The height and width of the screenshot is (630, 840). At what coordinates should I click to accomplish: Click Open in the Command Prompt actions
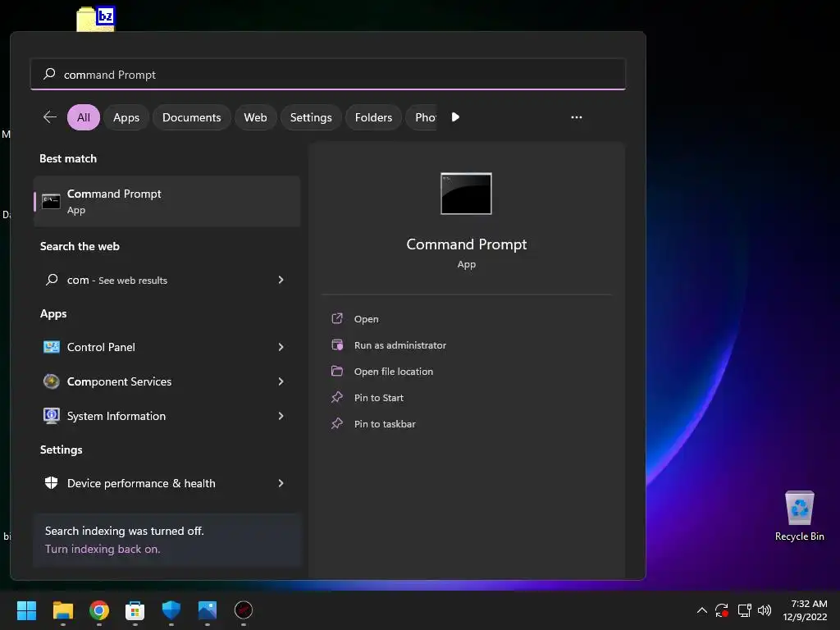(367, 319)
